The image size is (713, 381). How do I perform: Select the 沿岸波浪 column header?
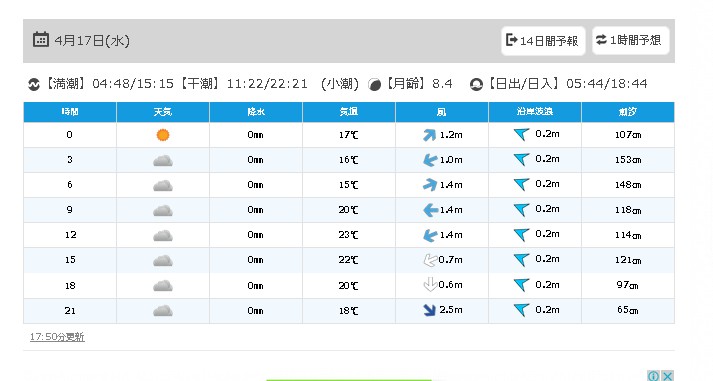(x=535, y=112)
